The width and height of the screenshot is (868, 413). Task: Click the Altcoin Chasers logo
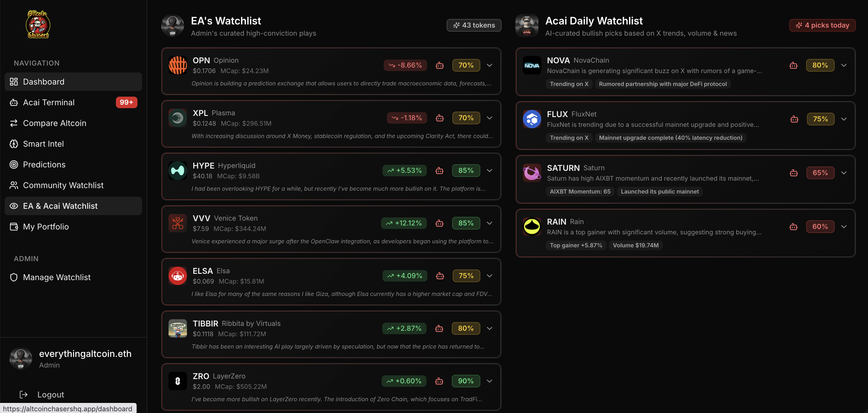38,24
